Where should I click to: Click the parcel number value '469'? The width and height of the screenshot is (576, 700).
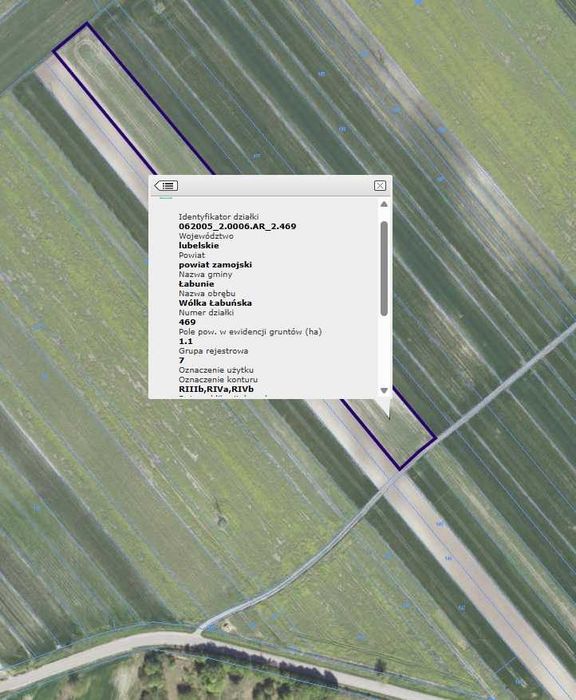coord(187,322)
